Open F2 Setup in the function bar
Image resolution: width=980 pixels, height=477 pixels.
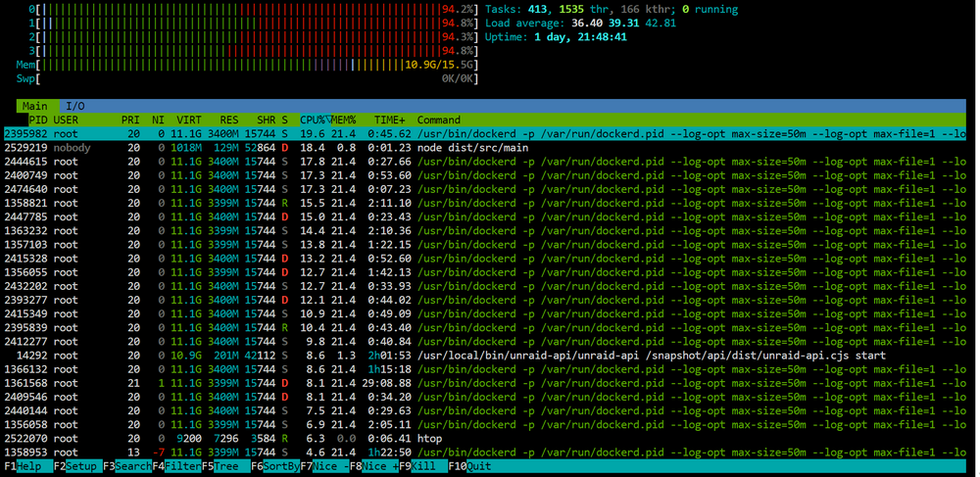point(78,466)
